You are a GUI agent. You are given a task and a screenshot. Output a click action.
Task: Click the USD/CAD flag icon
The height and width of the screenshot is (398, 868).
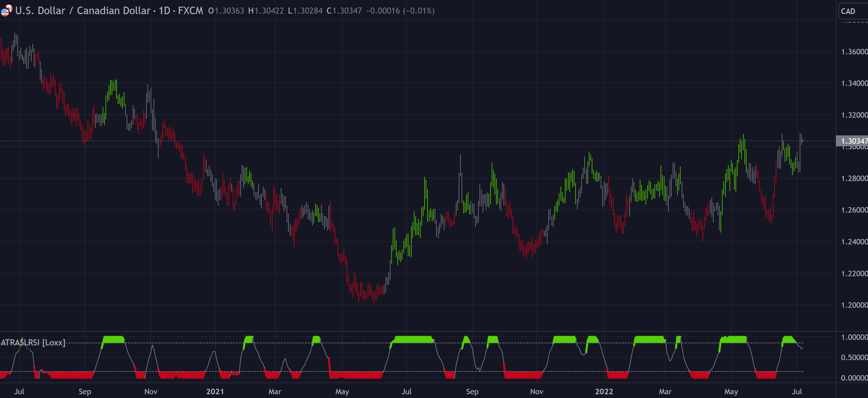6,10
